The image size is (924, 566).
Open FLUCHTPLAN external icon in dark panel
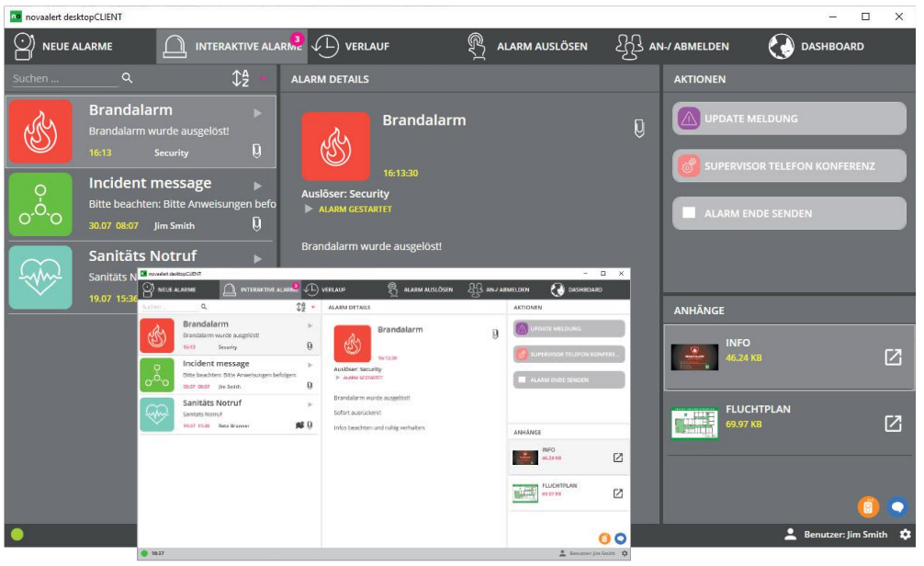point(892,424)
